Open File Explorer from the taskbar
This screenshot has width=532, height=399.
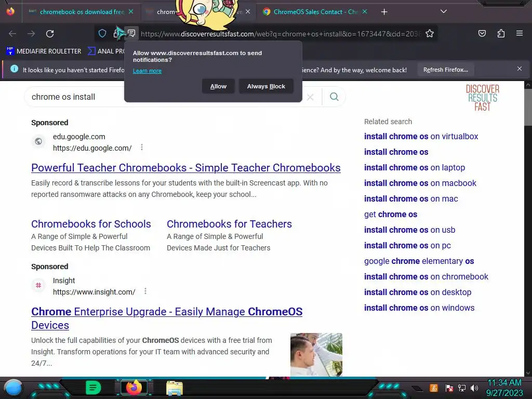coord(175,388)
